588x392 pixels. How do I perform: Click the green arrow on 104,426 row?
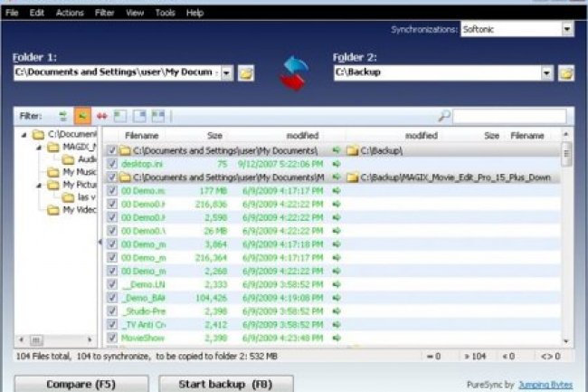pyautogui.click(x=337, y=298)
